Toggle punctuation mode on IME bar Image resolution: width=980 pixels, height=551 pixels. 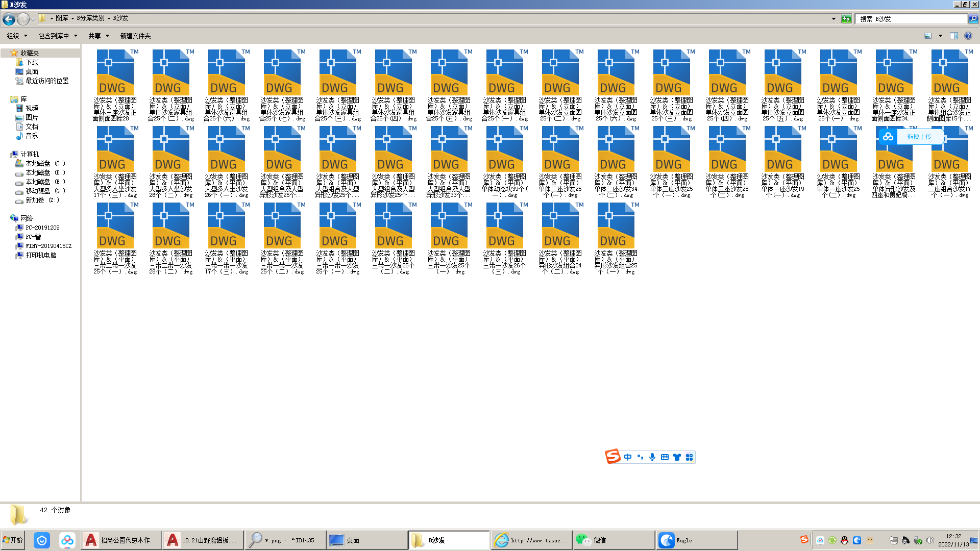[640, 457]
